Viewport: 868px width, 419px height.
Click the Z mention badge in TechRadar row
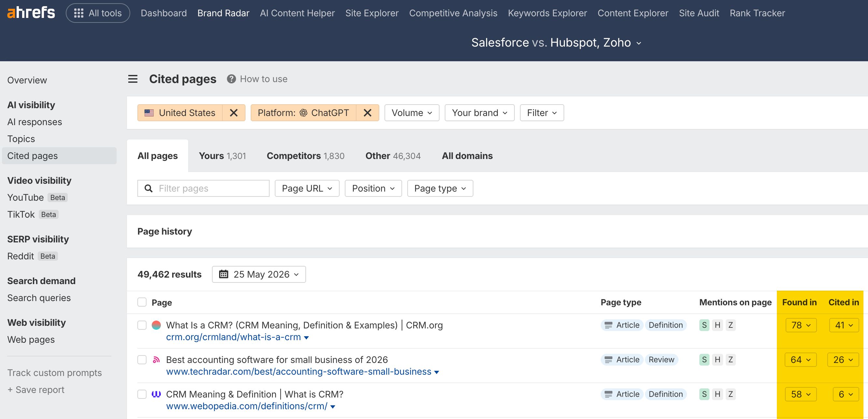731,360
